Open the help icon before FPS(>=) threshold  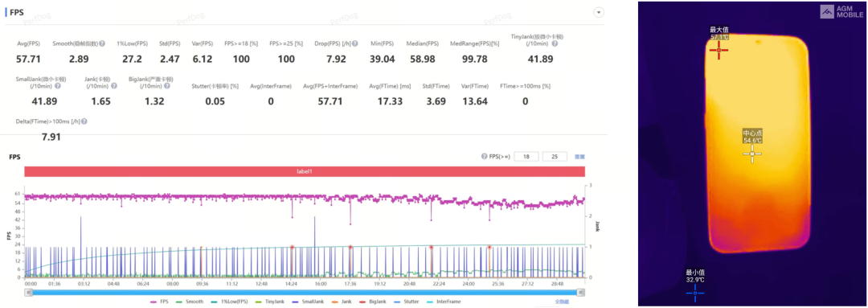pos(485,157)
